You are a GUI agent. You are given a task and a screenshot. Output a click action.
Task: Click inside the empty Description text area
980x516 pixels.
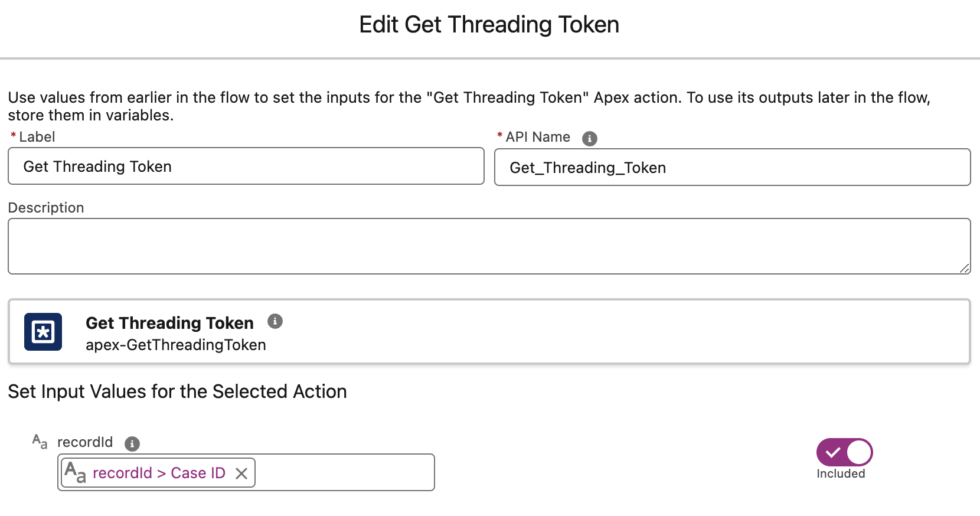[489, 246]
